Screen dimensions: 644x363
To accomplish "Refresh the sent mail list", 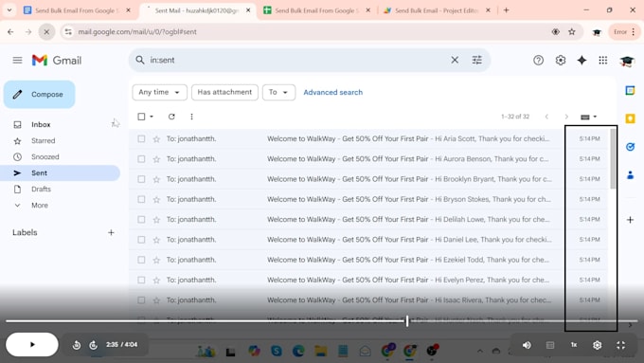I will [x=171, y=117].
